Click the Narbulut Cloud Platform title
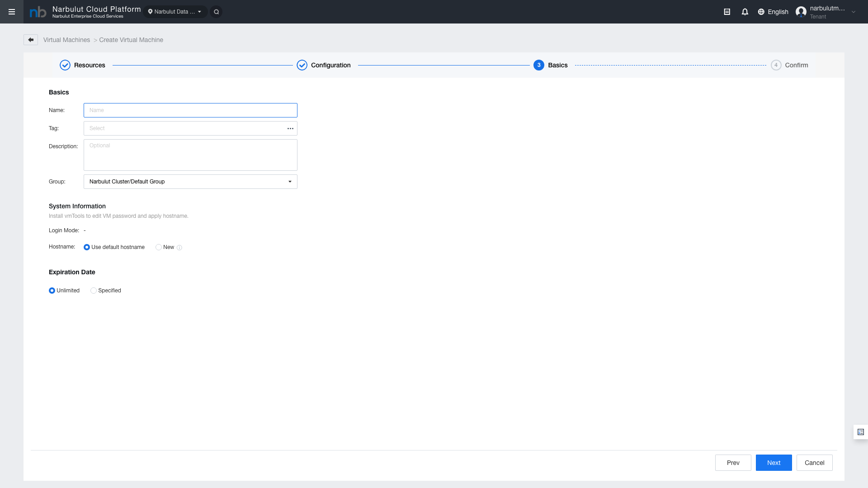The width and height of the screenshot is (868, 488). pyautogui.click(x=97, y=9)
